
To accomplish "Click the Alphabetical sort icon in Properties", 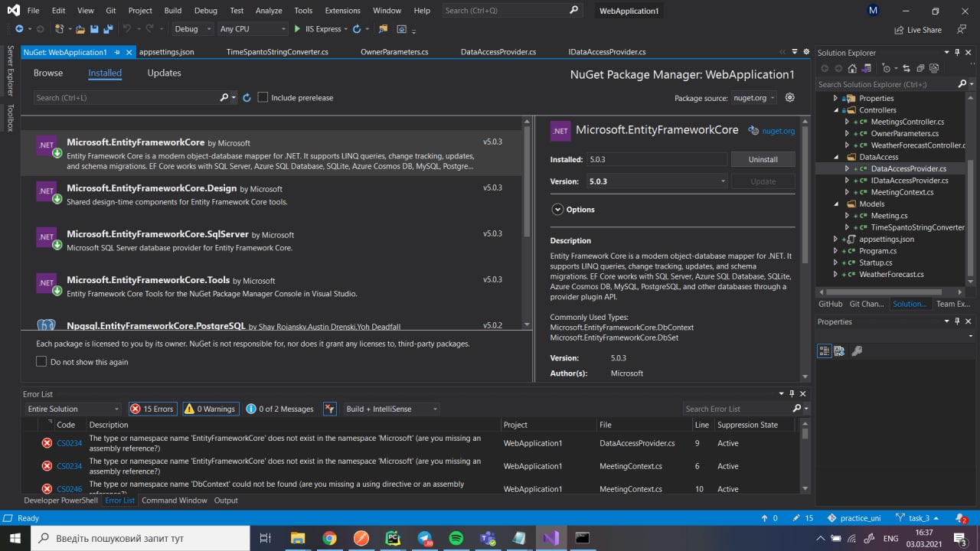I will click(839, 350).
